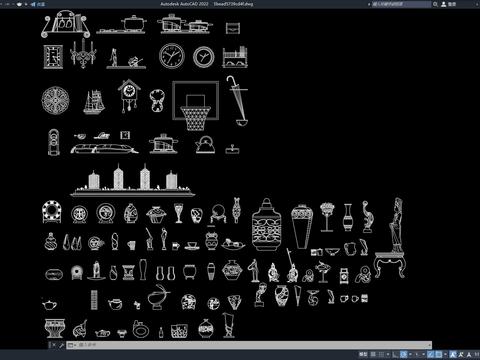The image size is (480, 360).
Task: Close the command line with X icon
Action: point(53,345)
